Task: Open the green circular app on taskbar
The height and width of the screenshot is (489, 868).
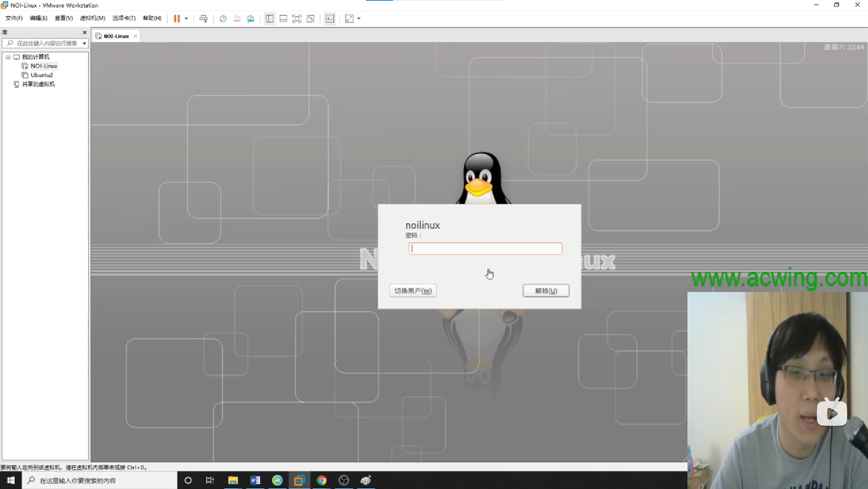Action: [277, 480]
